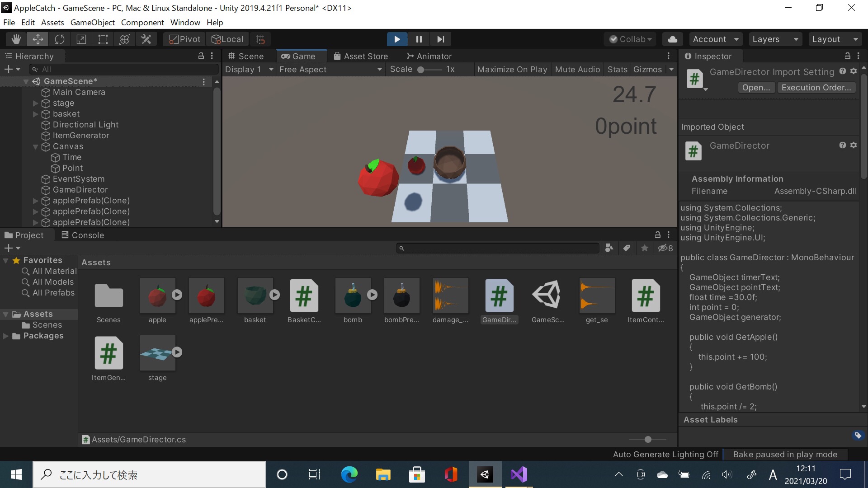Toggle Local handle rotation
868x488 pixels.
(228, 39)
